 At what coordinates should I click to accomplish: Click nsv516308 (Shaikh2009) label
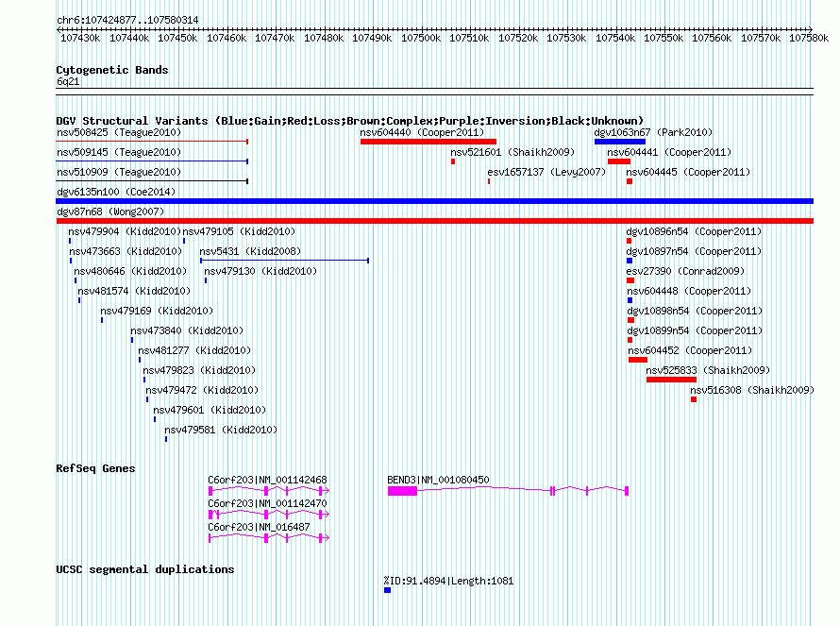[752, 390]
